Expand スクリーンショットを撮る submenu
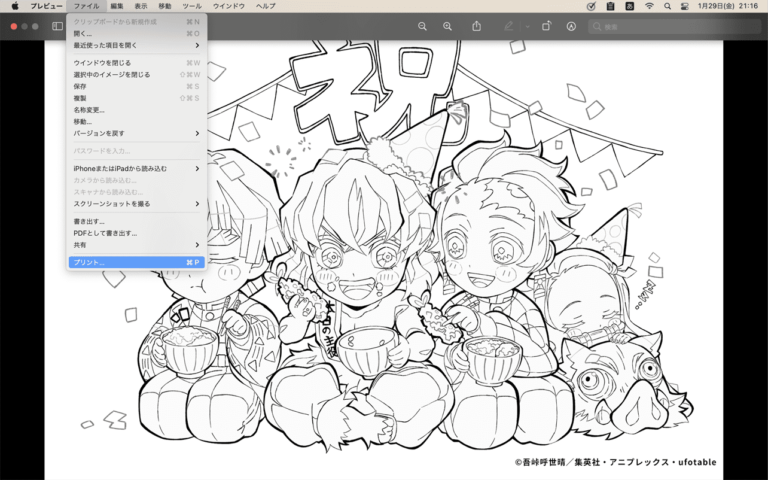The height and width of the screenshot is (480, 768). coord(137,204)
